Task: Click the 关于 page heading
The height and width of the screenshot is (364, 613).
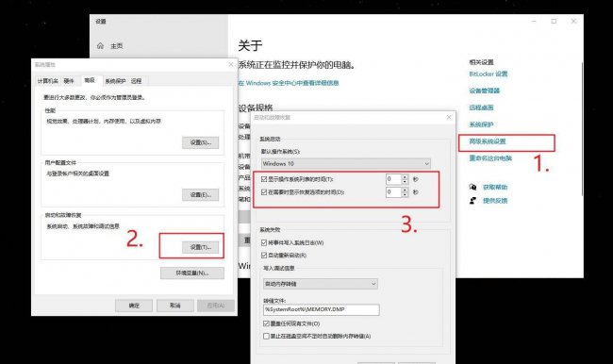Action: [250, 45]
